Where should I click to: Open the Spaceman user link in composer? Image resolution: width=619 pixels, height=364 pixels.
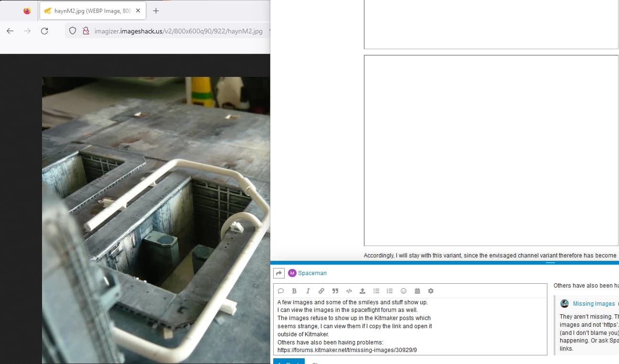coord(312,273)
